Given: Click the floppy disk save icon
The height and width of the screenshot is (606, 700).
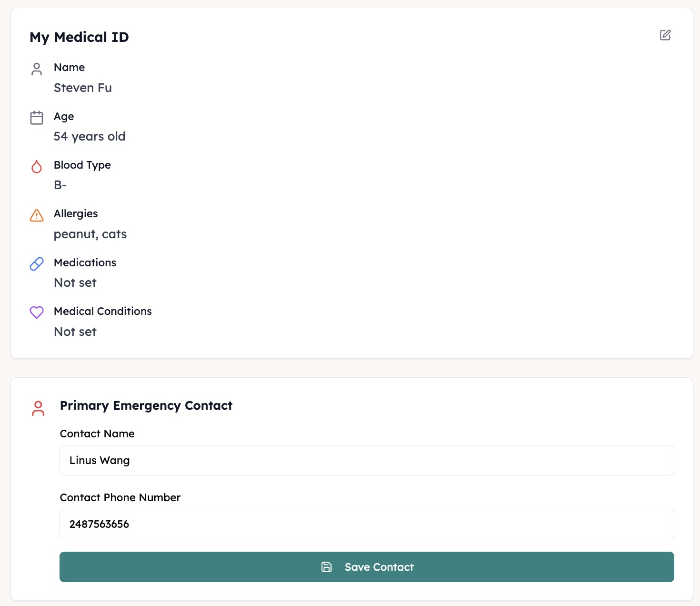Looking at the screenshot, I should 327,567.
